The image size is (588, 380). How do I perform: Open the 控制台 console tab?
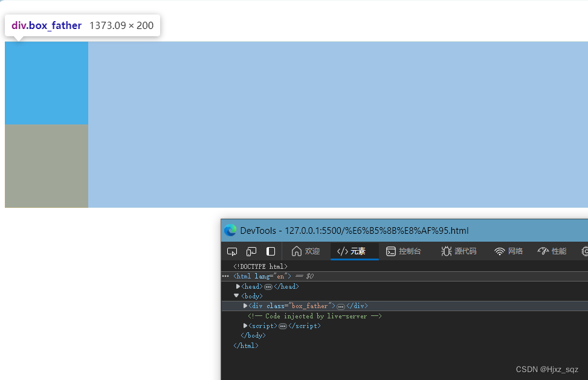(404, 251)
